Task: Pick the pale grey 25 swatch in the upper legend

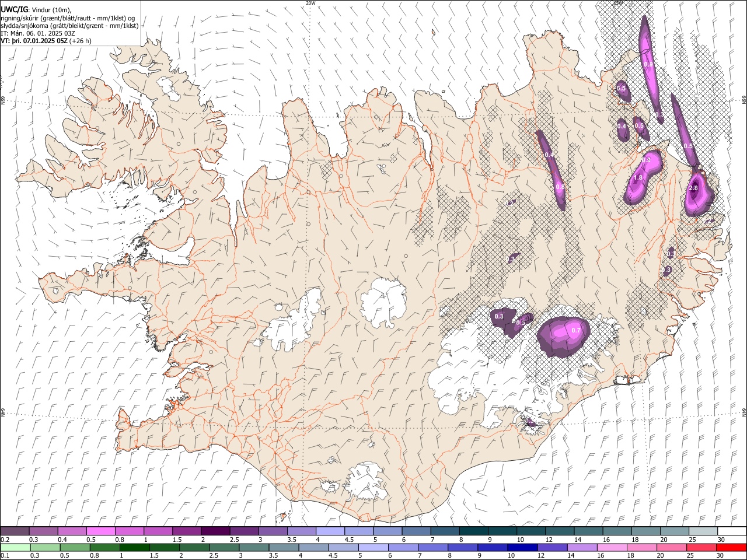Action: (x=703, y=531)
